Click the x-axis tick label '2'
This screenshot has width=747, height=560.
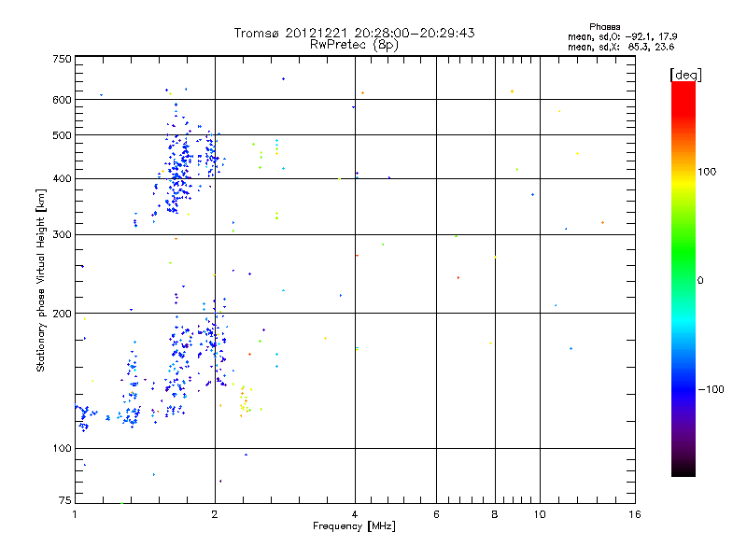(x=215, y=514)
